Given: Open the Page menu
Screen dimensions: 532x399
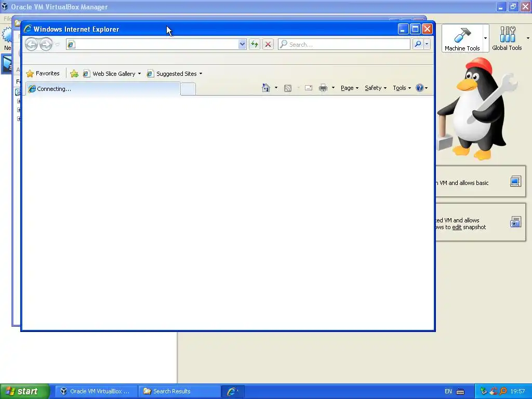Looking at the screenshot, I should [350, 88].
